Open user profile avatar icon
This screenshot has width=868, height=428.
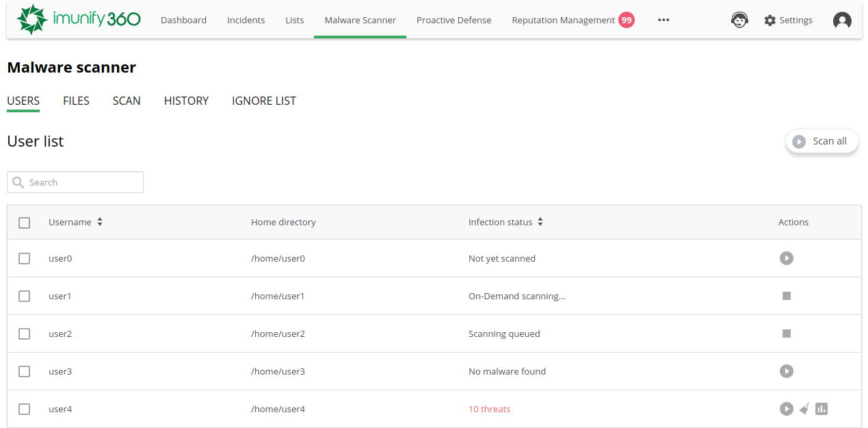[x=842, y=20]
